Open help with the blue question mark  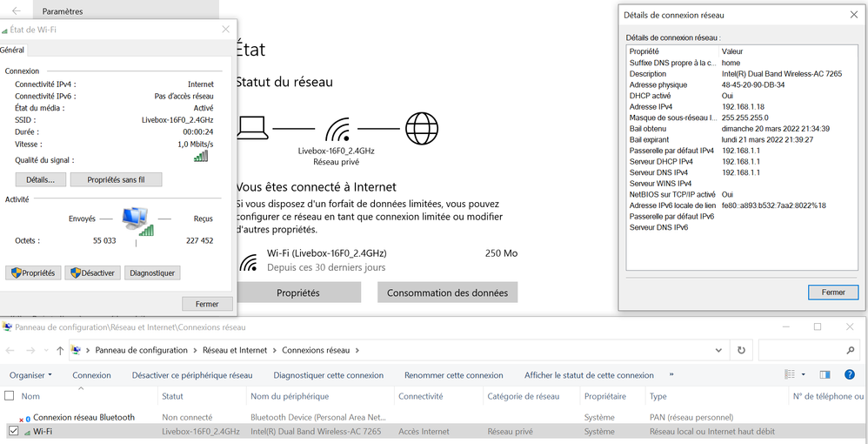(848, 374)
